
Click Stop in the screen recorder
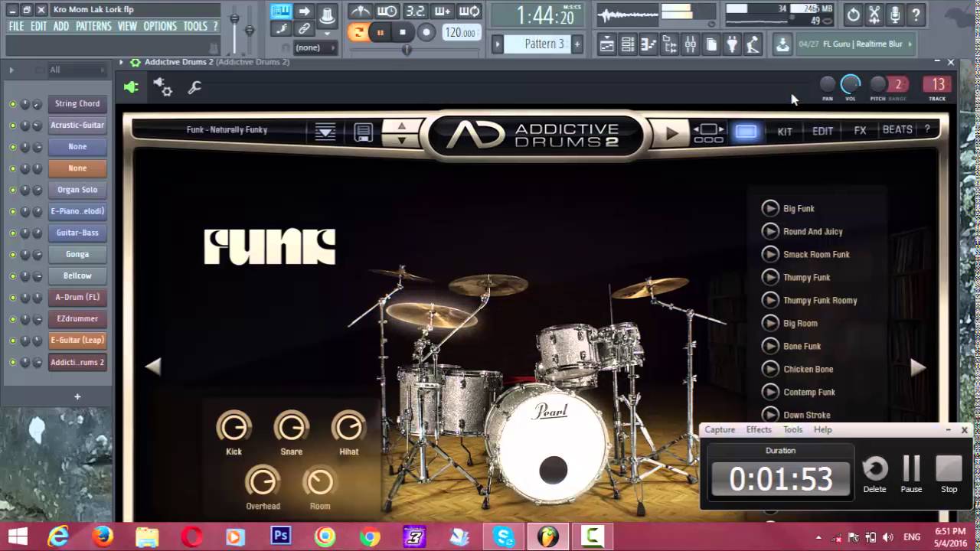tap(949, 474)
